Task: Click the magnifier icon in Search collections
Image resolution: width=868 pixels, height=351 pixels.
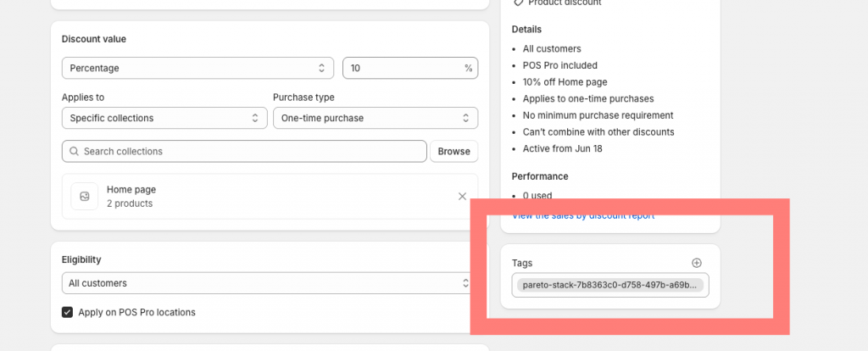Action: [x=74, y=151]
